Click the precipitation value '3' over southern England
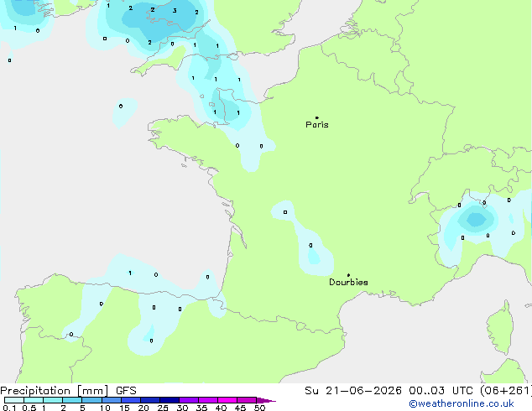 point(175,11)
